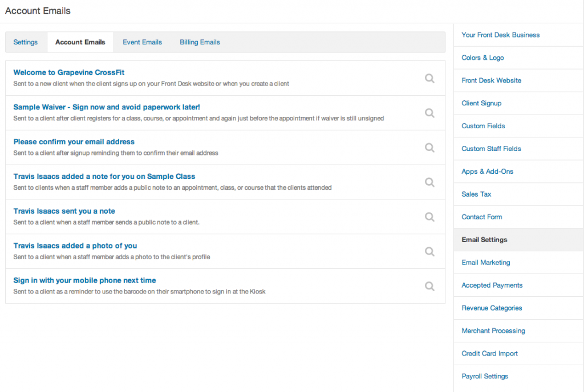Navigate to Client Signup in the sidebar
The height and width of the screenshot is (392, 584).
(481, 103)
